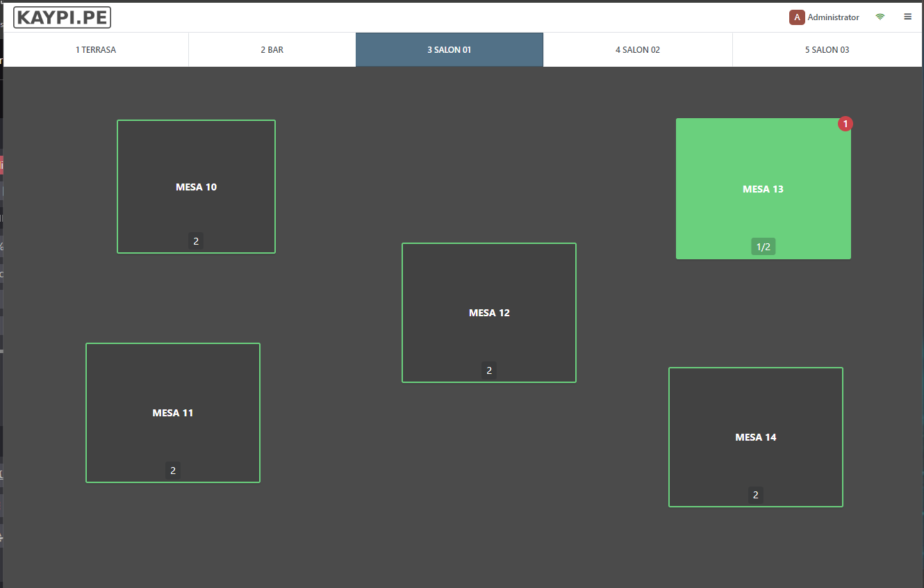Click the red notification badge on Mesa 13

tap(845, 124)
